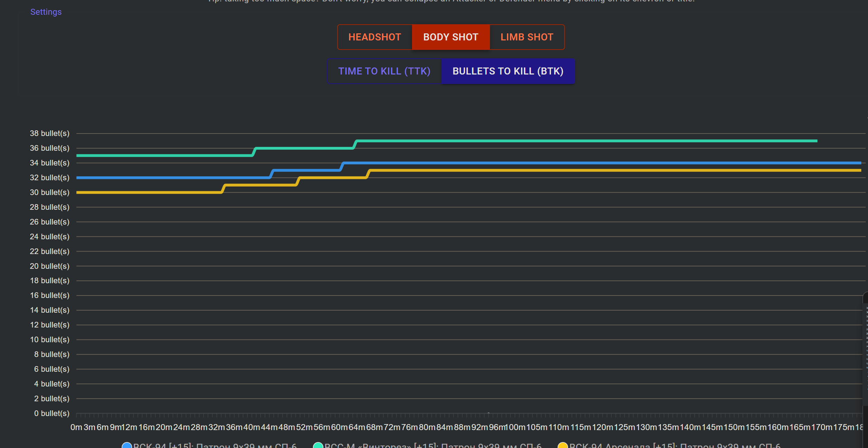Open the partially hidden panel at right edge
Image resolution: width=868 pixels, height=448 pixels.
point(865,351)
